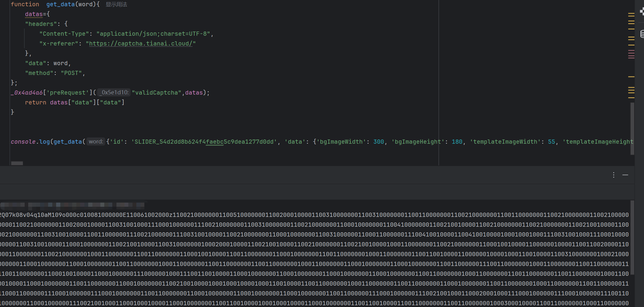Click the "validCaptcha" string argument
This screenshot has height=307, width=644.
(157, 93)
